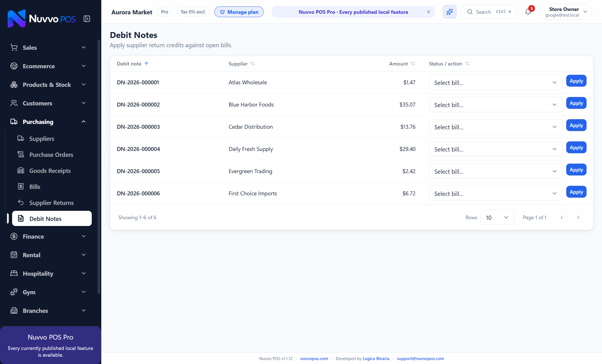
Task: Click support@nuvvopos.com email link
Action: [x=420, y=358]
